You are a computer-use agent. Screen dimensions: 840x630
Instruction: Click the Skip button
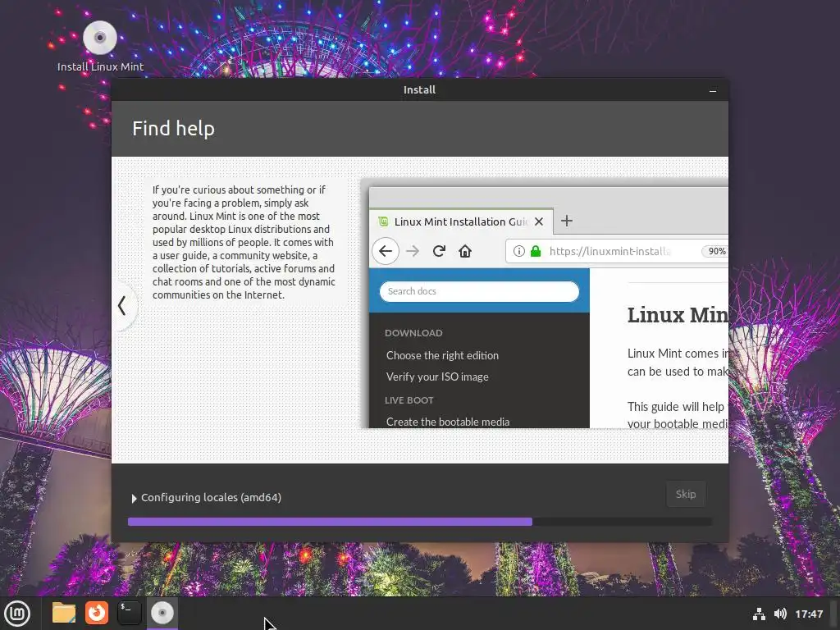coord(685,494)
